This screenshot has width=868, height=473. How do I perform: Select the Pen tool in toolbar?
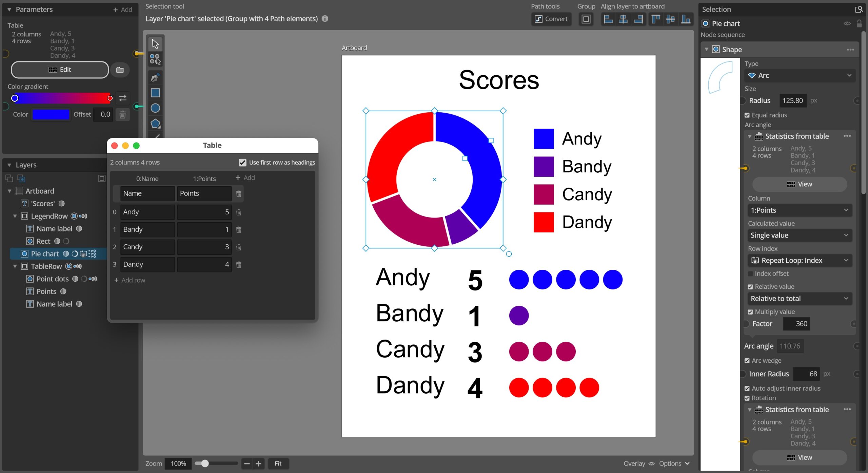[155, 78]
